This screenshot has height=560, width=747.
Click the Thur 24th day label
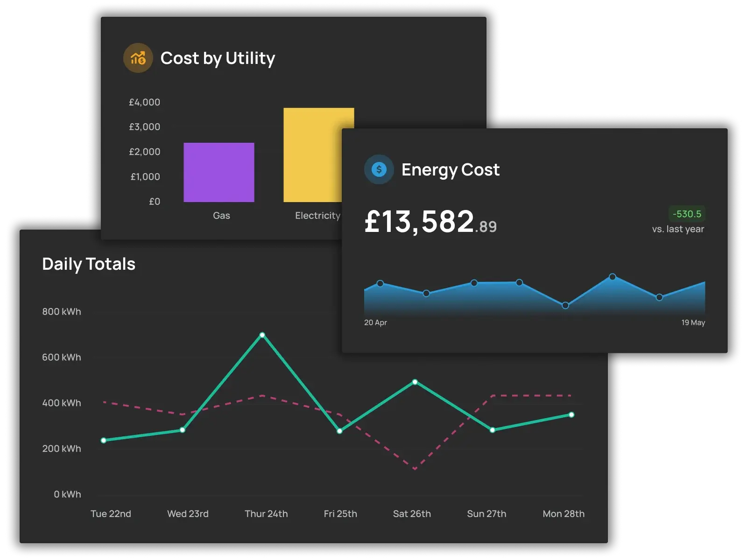point(266,514)
